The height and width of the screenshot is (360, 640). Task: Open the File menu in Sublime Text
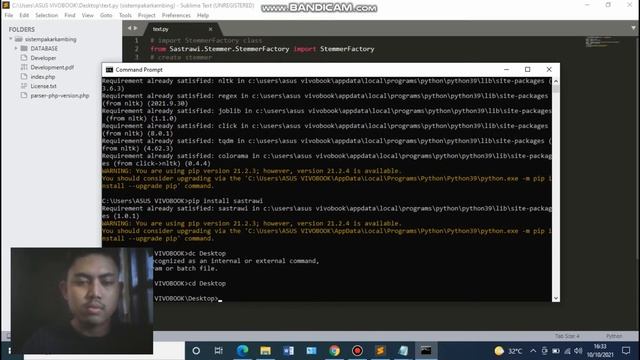(x=9, y=15)
